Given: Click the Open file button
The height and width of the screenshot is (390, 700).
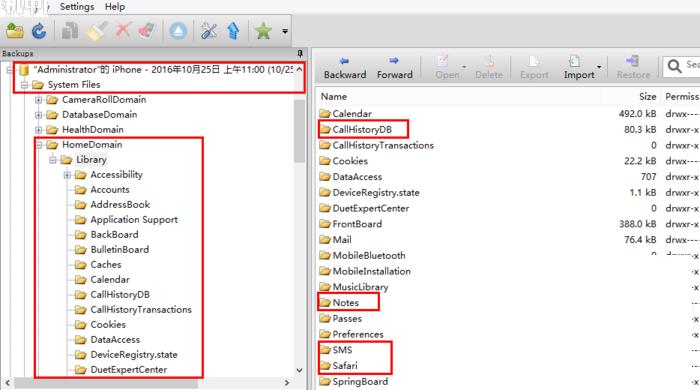Looking at the screenshot, I should point(447,68).
